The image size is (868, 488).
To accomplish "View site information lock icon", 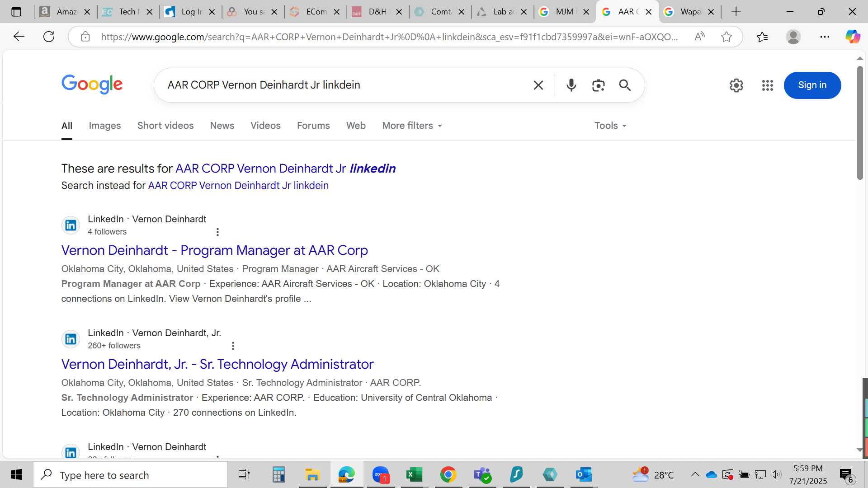I will 85,37.
